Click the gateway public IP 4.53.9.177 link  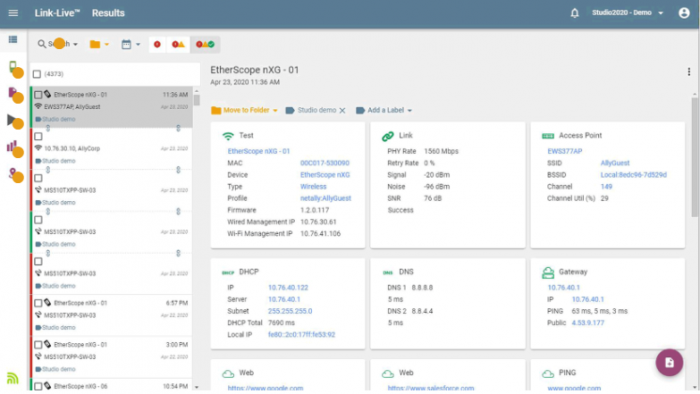588,323
